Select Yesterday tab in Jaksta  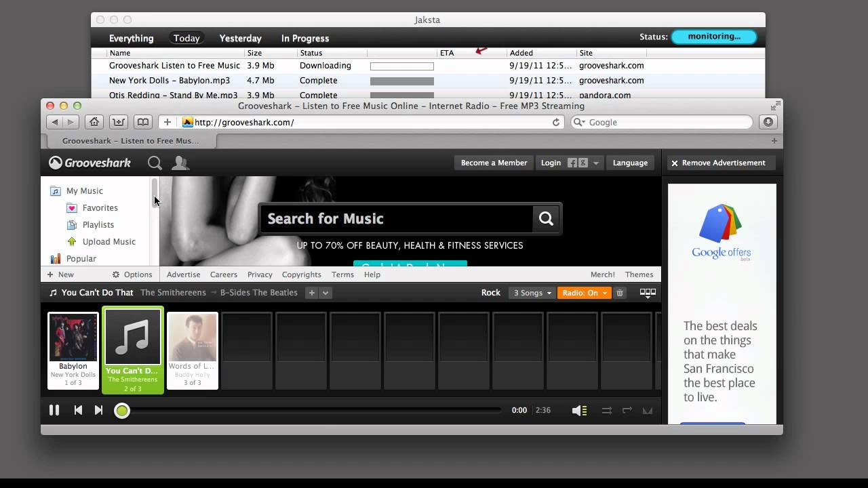(x=240, y=39)
